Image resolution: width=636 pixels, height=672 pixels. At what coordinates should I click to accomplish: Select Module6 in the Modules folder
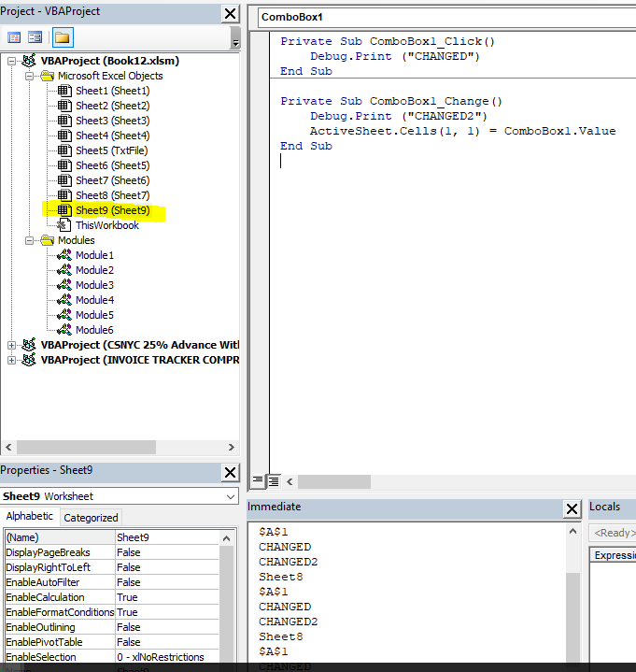click(x=94, y=330)
